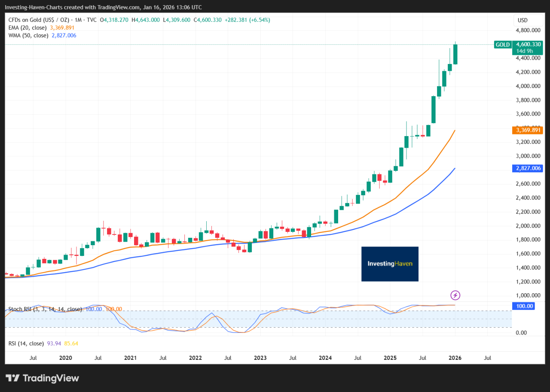The width and height of the screenshot is (550, 392).
Task: Click the high value H4,643.000 in the legend
Action: tap(146, 19)
